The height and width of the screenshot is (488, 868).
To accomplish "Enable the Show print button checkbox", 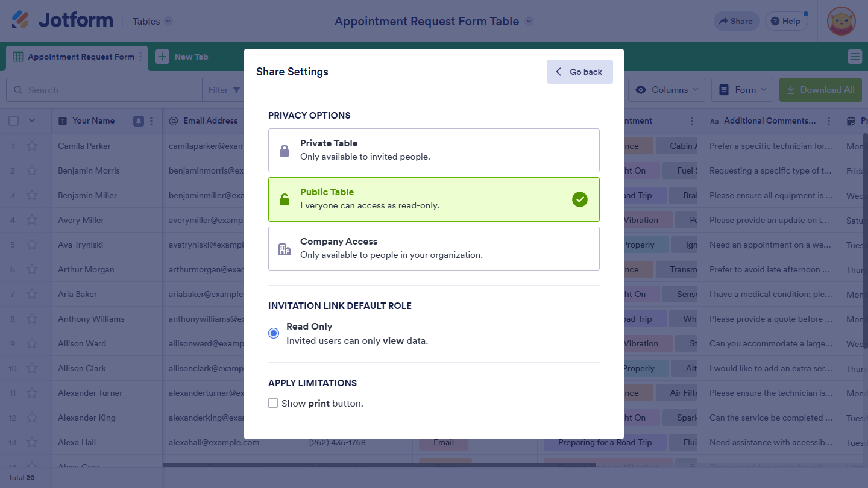I will [273, 404].
